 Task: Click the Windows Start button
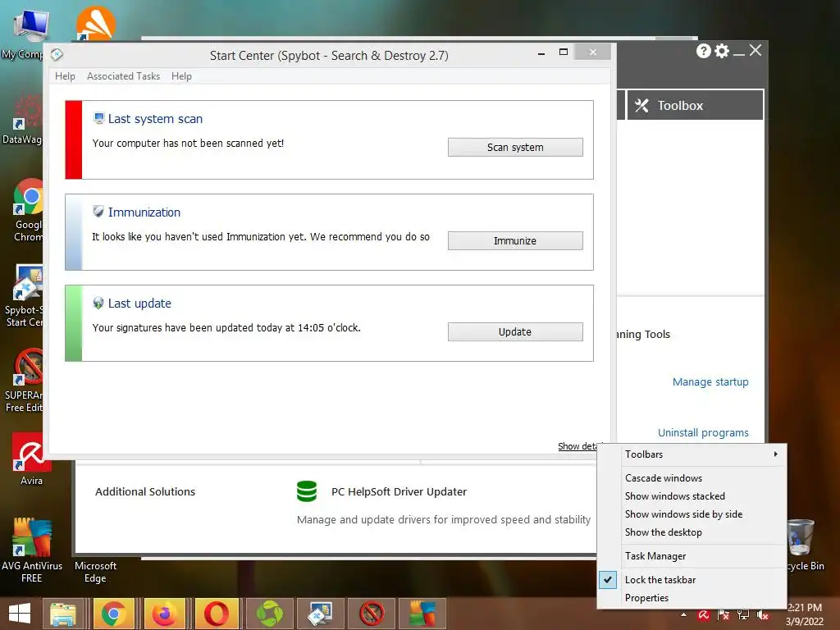[x=20, y=614]
